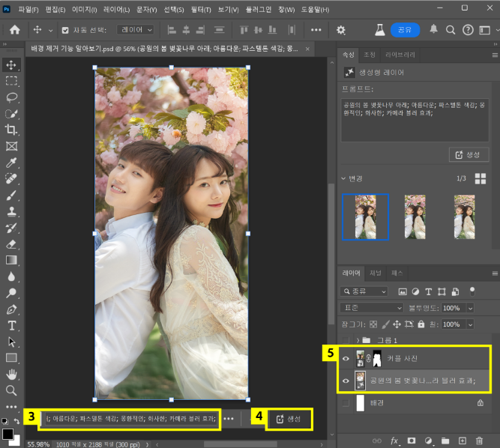
Task: Select the Horizontal Type tool
Action: [11, 325]
